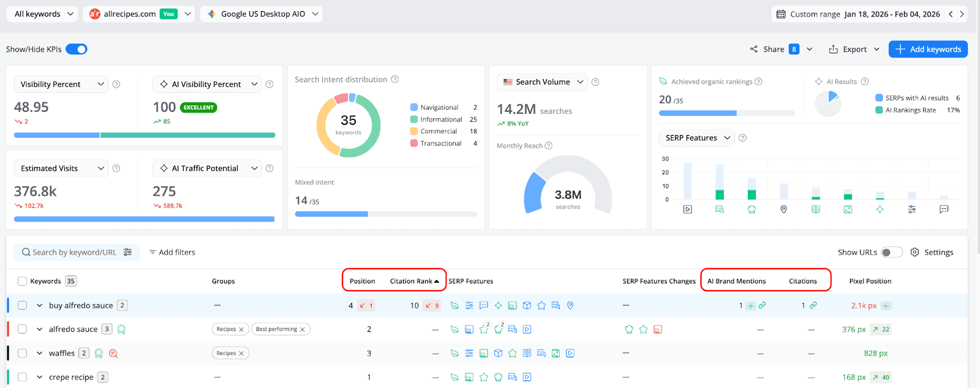This screenshot has width=980, height=388.
Task: Click the Add keywords button
Action: pos(928,50)
